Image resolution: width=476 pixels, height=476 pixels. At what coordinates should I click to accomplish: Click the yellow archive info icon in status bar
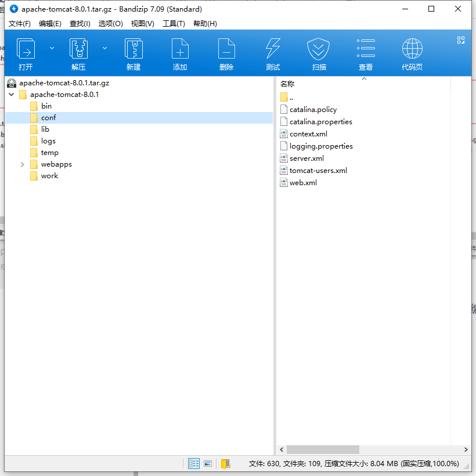point(226,464)
